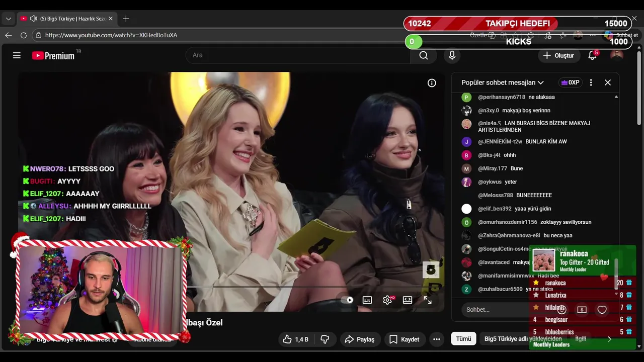This screenshot has height=362, width=644.
Task: Click username @perihansayn6718 in chat
Action: 502,97
